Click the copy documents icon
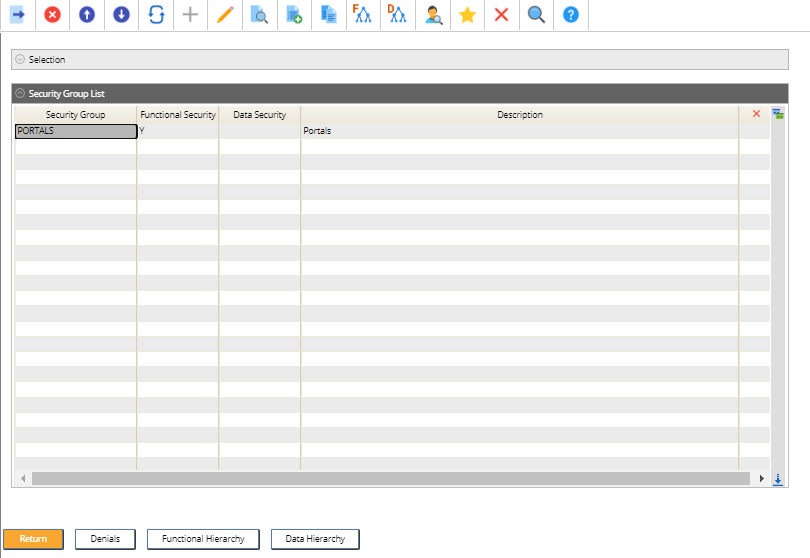This screenshot has width=810, height=558. point(329,14)
